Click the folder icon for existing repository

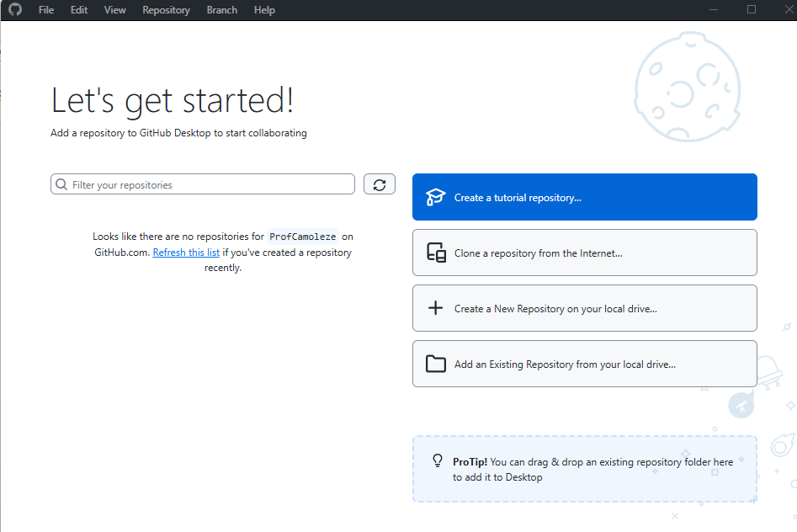435,364
